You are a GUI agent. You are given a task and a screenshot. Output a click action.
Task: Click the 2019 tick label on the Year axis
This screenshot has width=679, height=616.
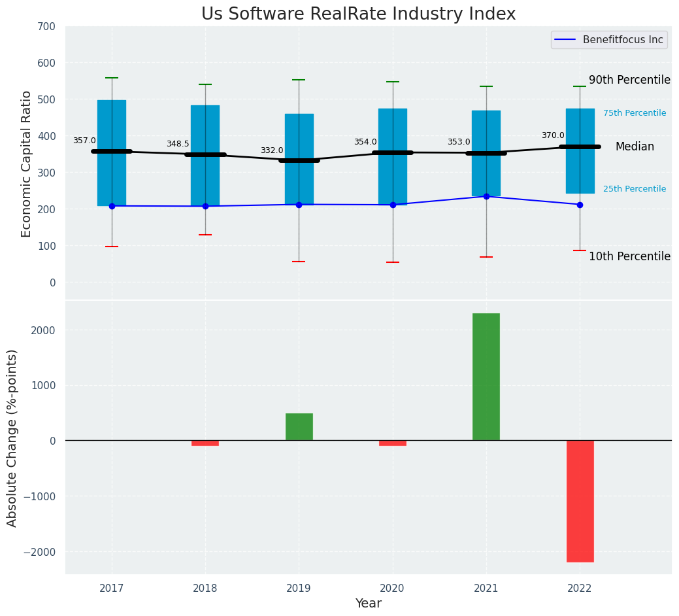tap(299, 589)
